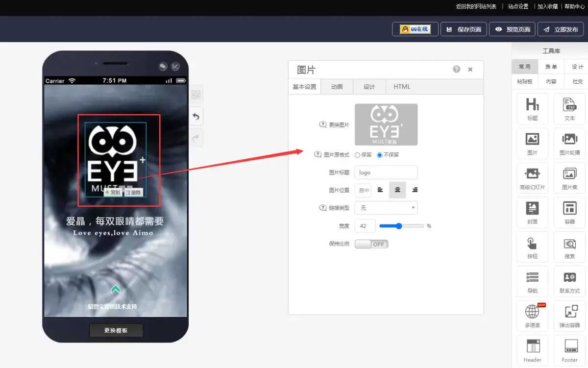Click the 更换模板 button
588x368 pixels.
point(116,330)
